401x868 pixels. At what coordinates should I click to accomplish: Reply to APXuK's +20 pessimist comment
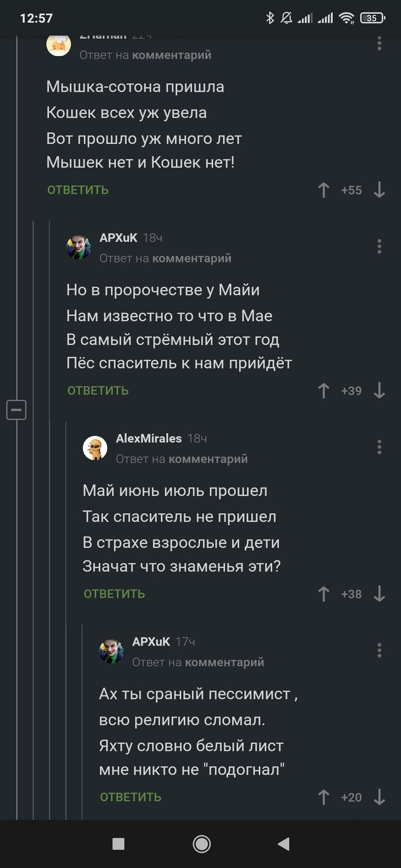(x=131, y=797)
